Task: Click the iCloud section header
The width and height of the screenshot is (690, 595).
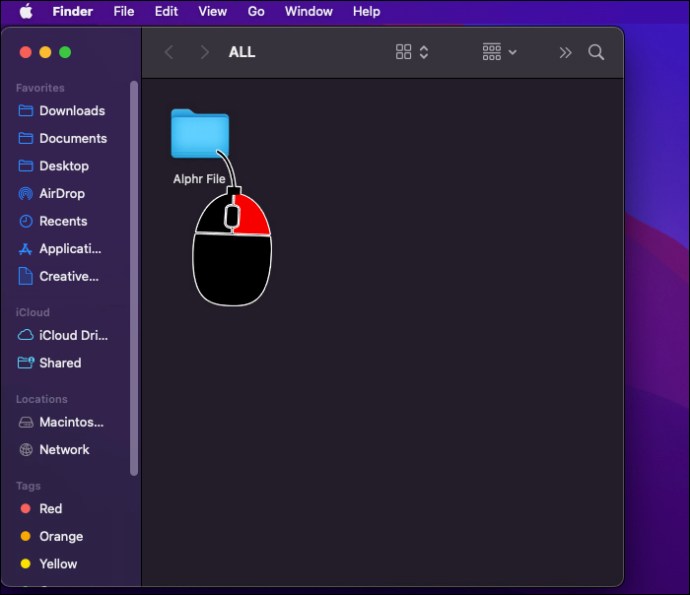Action: (x=33, y=312)
